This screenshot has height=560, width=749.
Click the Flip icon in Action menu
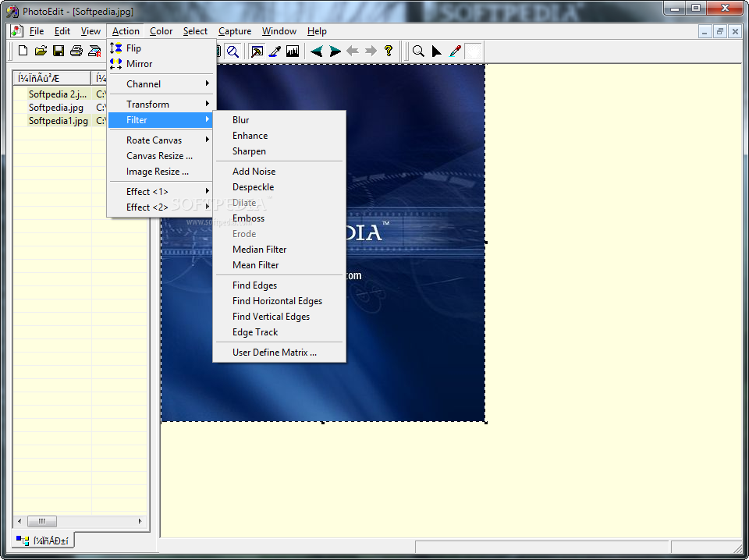(115, 48)
